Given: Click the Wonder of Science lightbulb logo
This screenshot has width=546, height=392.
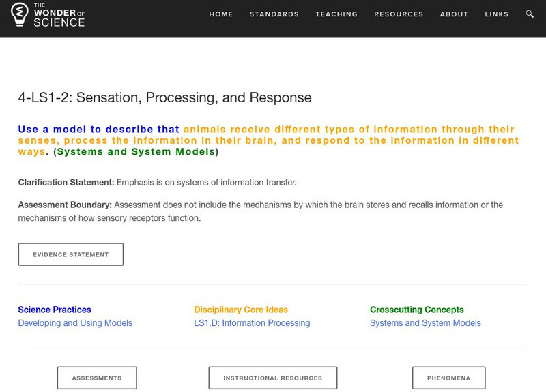Looking at the screenshot, I should [x=20, y=14].
